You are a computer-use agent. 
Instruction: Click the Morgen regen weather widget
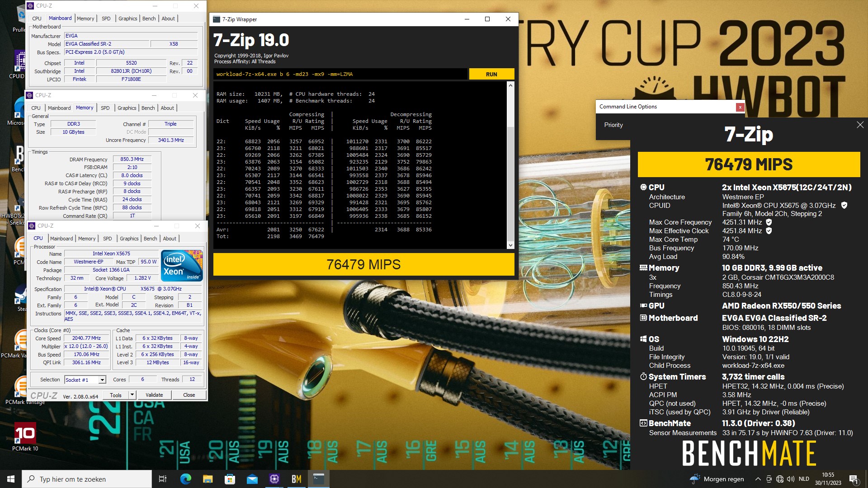pyautogui.click(x=717, y=479)
